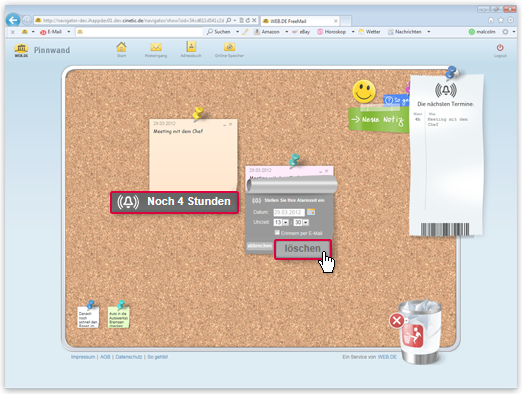
Task: Click the Horoskop toolbar item
Action: (x=331, y=32)
